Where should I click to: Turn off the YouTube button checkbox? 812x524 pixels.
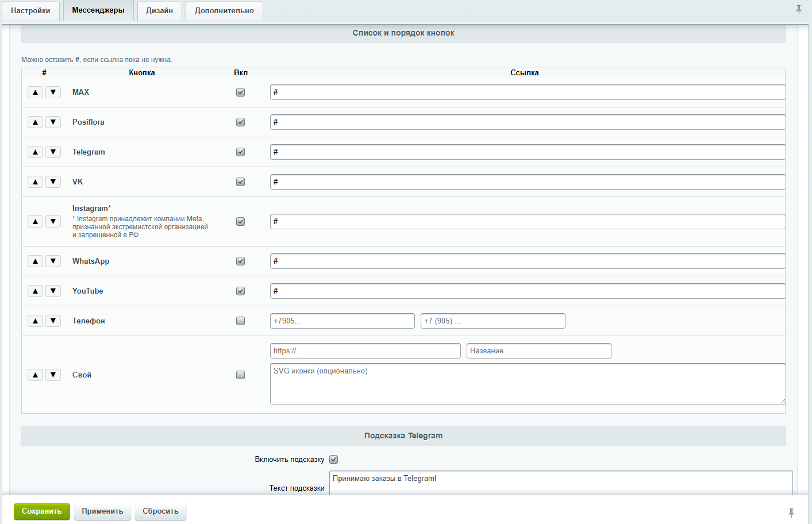click(241, 291)
